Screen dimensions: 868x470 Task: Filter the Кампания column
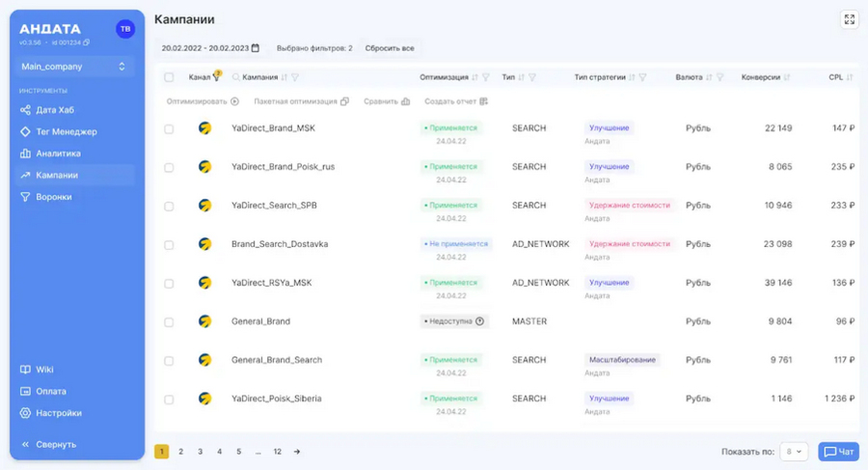(x=295, y=77)
